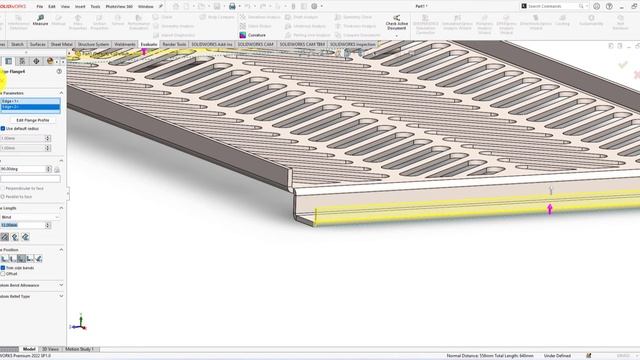
Task: Expand Custom Bend Allowance section
Action: 61,285
